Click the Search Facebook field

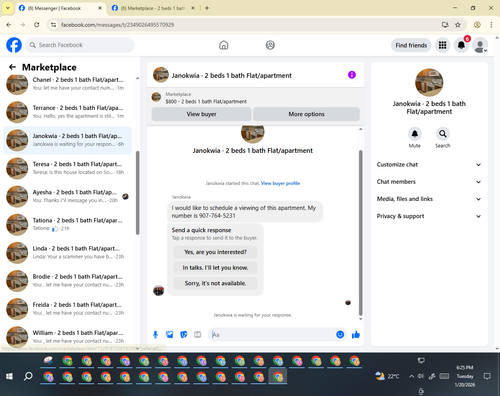pyautogui.click(x=80, y=45)
